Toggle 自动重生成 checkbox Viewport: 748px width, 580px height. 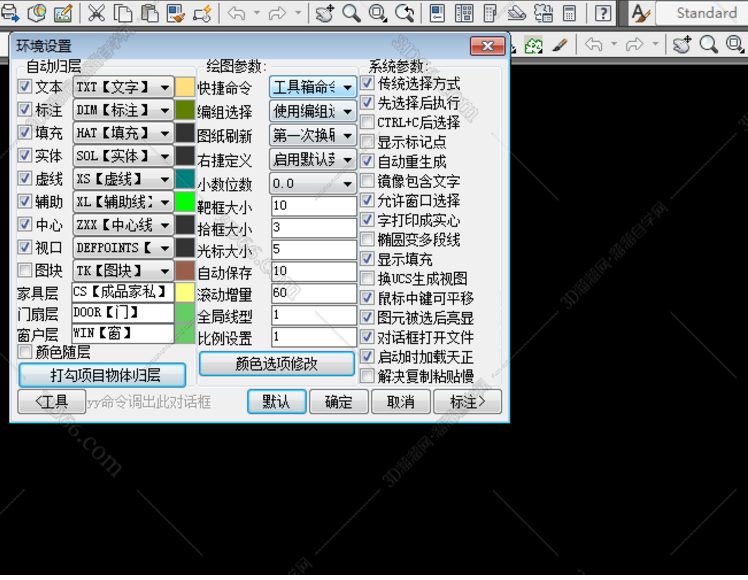367,161
